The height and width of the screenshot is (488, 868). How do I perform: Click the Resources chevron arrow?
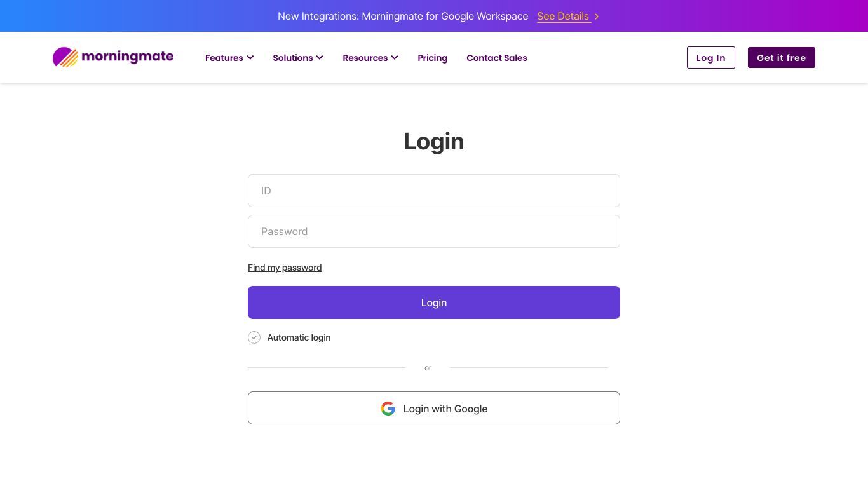tap(395, 58)
